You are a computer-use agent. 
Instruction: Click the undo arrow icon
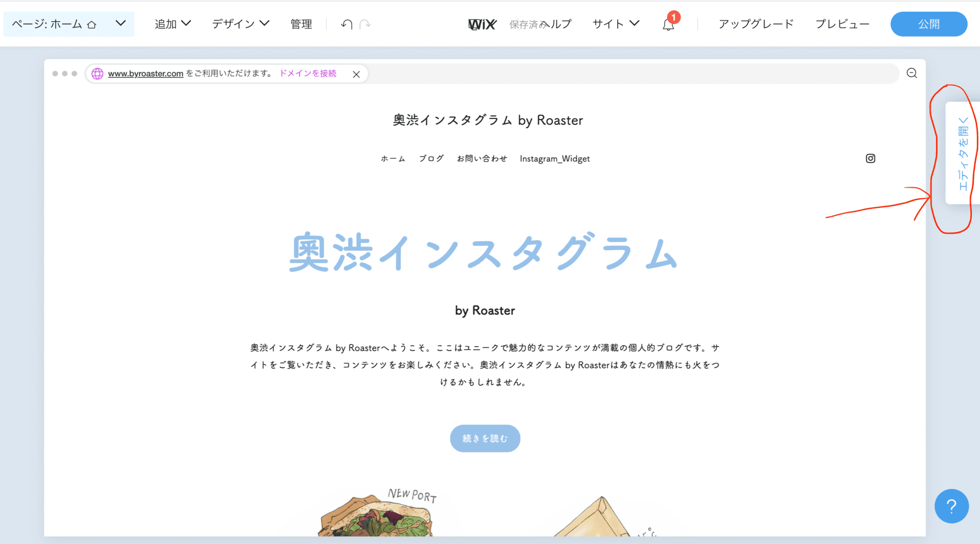pyautogui.click(x=347, y=24)
